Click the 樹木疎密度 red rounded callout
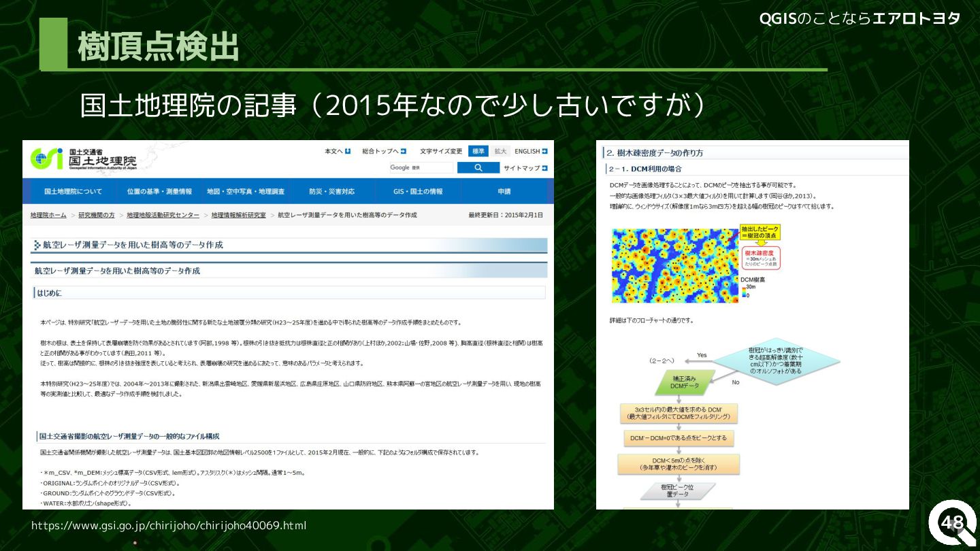The height and width of the screenshot is (551, 980). 760,258
